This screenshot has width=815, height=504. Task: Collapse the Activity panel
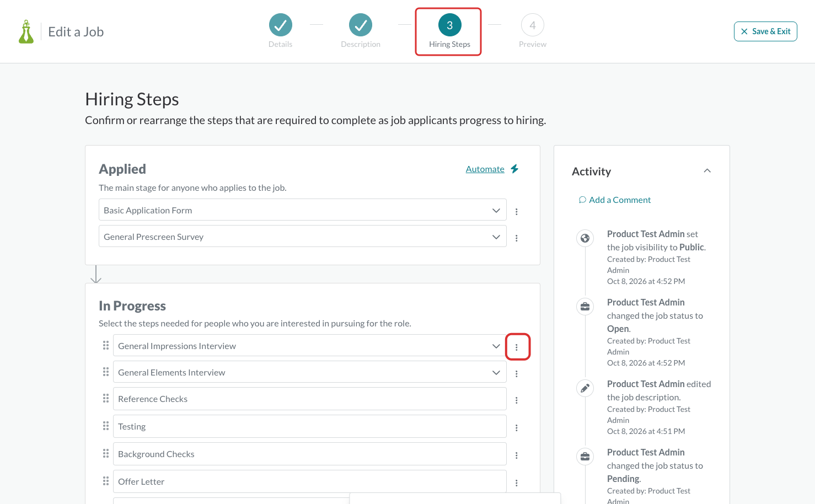point(707,171)
